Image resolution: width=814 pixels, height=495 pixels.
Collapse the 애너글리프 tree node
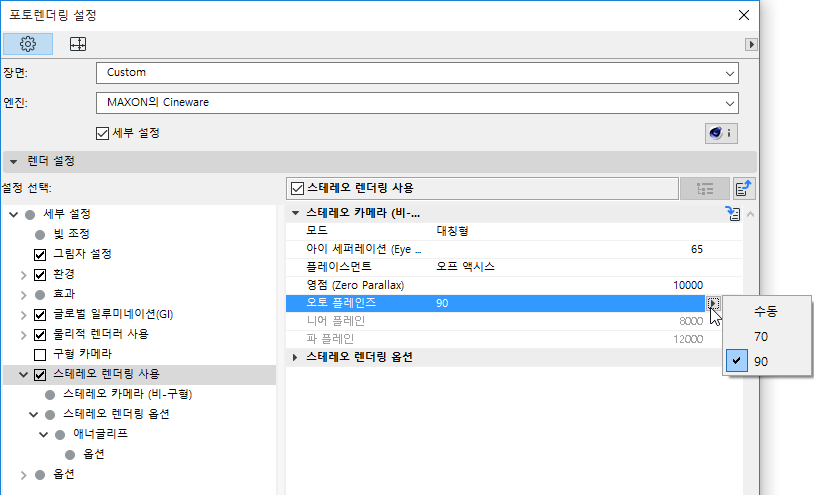pyautogui.click(x=44, y=434)
